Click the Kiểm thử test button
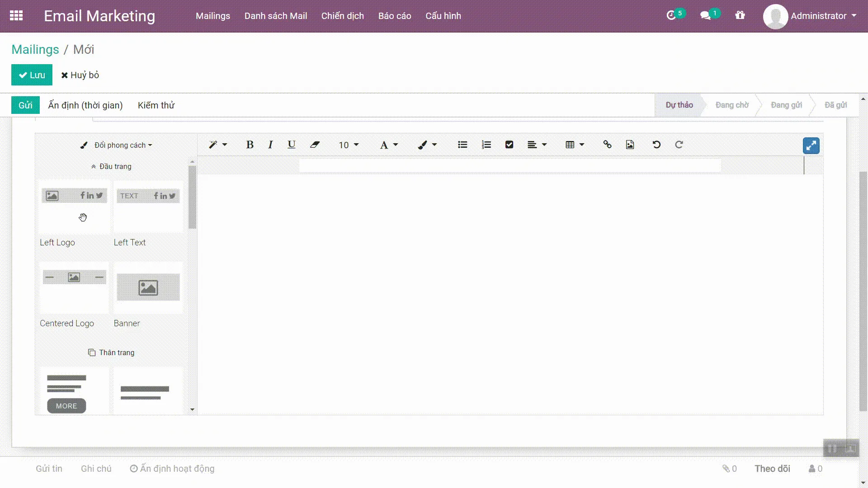This screenshot has width=868, height=488. point(156,105)
